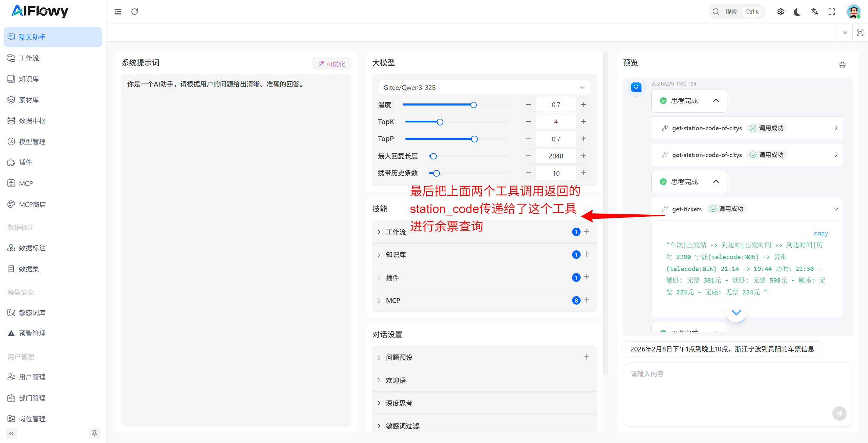Screen dimensions: 868x443
Task: Copy the get-tickets result text
Action: click(x=821, y=233)
